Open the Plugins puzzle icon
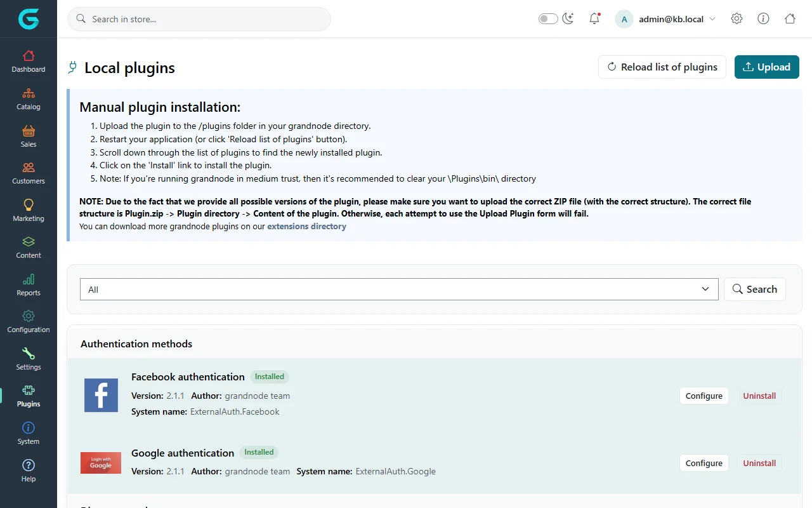 [29, 391]
